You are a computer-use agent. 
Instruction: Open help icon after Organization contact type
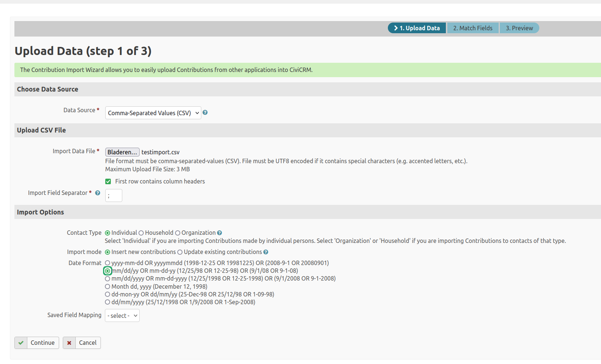[x=219, y=233]
